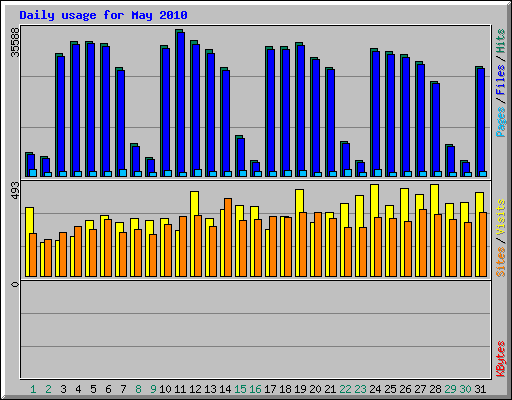The width and height of the screenshot is (512, 400).
Task: Click day label '5' on the x-axis
Action: (x=93, y=389)
